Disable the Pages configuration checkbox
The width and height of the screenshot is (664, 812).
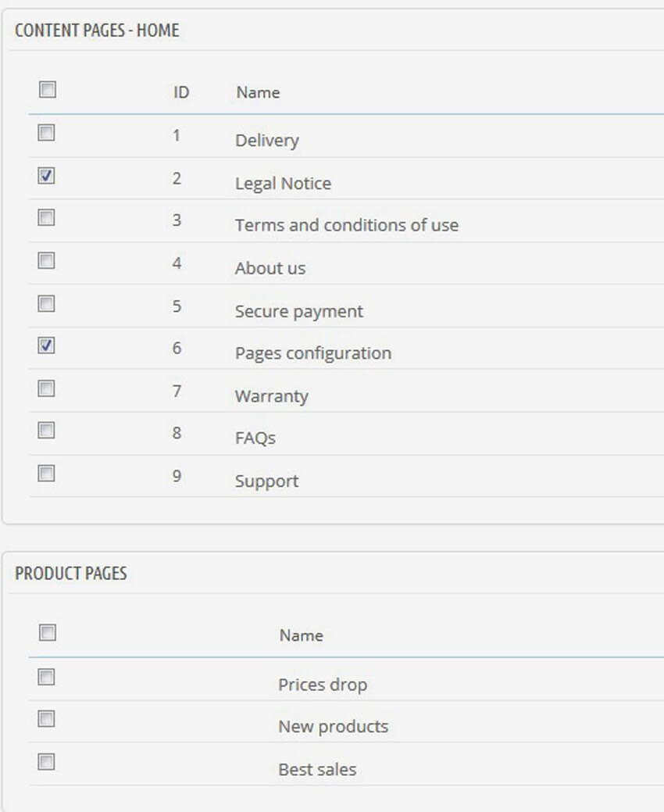pos(47,345)
